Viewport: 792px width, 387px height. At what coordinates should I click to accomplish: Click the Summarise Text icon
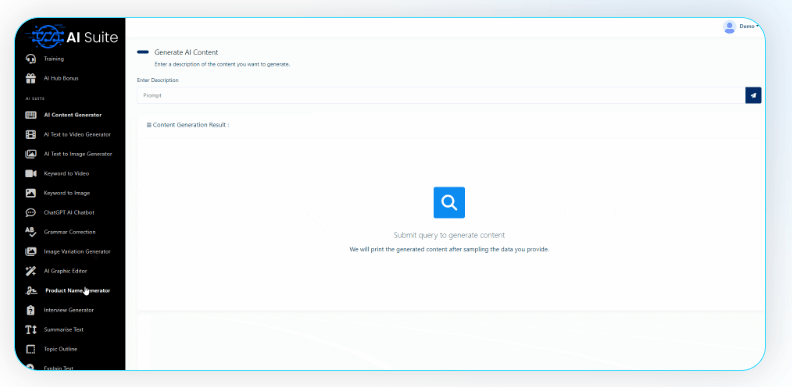pyautogui.click(x=31, y=329)
